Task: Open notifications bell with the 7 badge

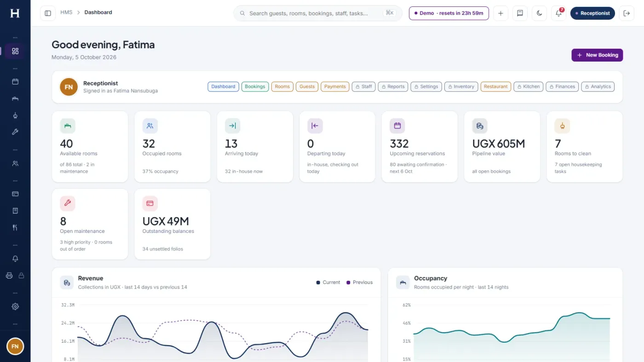Action: (x=558, y=13)
